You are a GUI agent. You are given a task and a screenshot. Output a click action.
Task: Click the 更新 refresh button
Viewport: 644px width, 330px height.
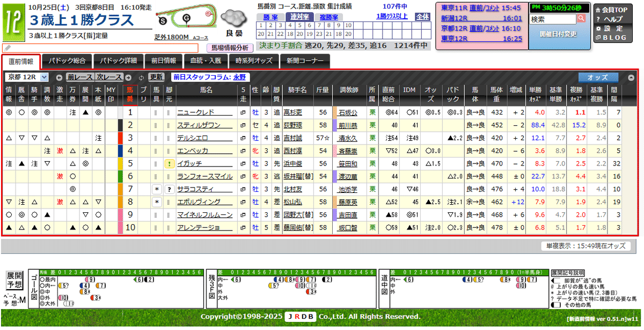click(158, 76)
